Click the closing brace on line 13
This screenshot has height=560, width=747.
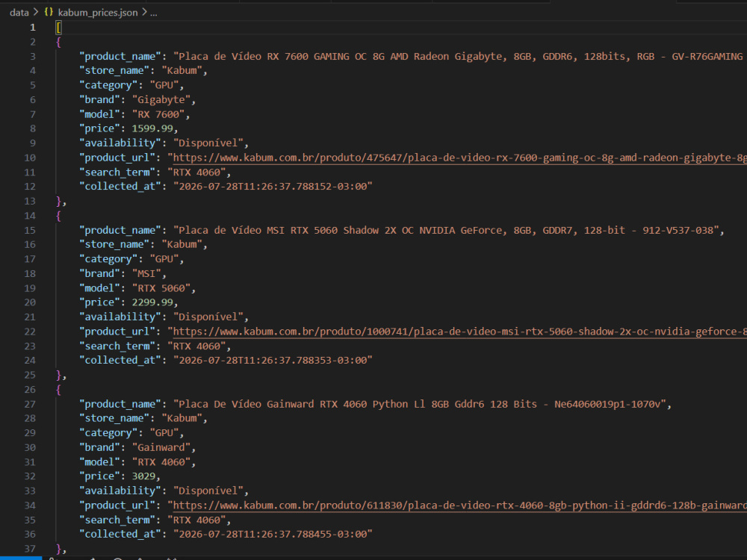coord(58,201)
